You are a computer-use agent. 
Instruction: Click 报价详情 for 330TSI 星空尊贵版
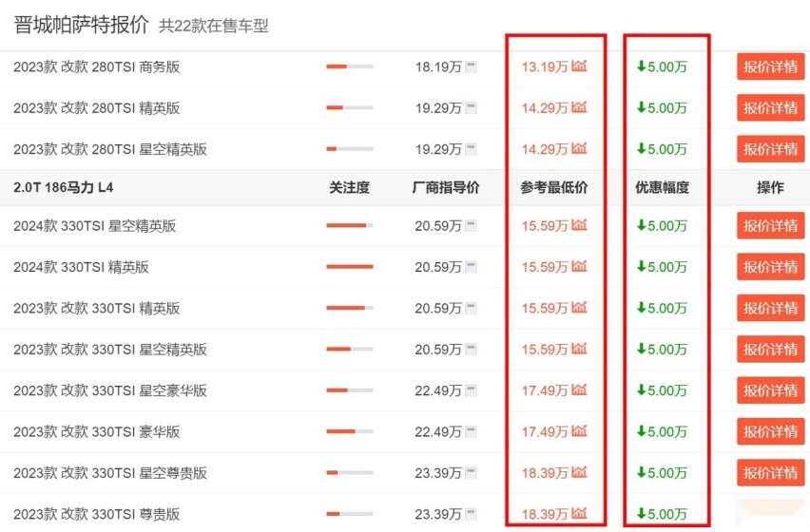pos(771,473)
